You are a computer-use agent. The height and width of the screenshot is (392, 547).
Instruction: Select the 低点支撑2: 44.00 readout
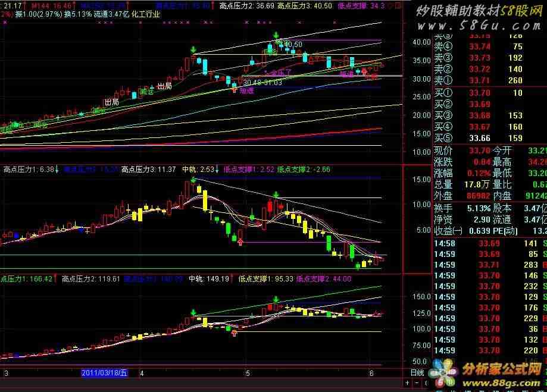click(323, 279)
